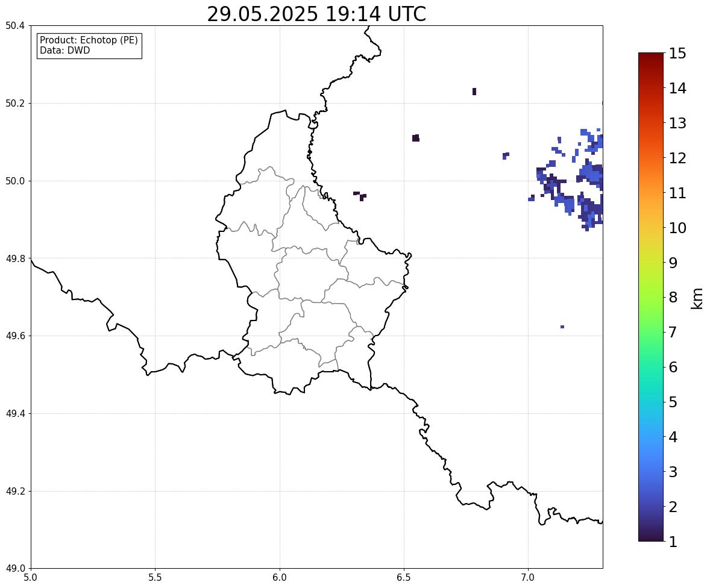The height and width of the screenshot is (588, 710).
Task: Click the 'Data: DWD' legend line
Action: (64, 50)
